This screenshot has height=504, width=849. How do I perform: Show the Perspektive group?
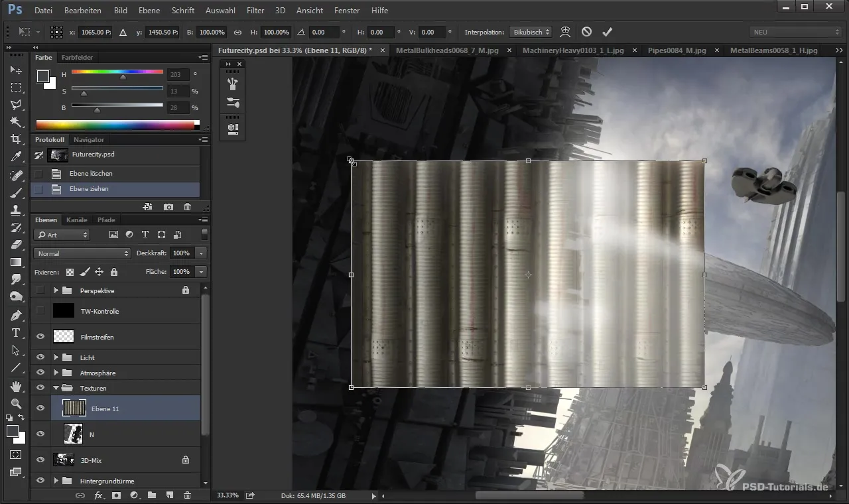(40, 290)
